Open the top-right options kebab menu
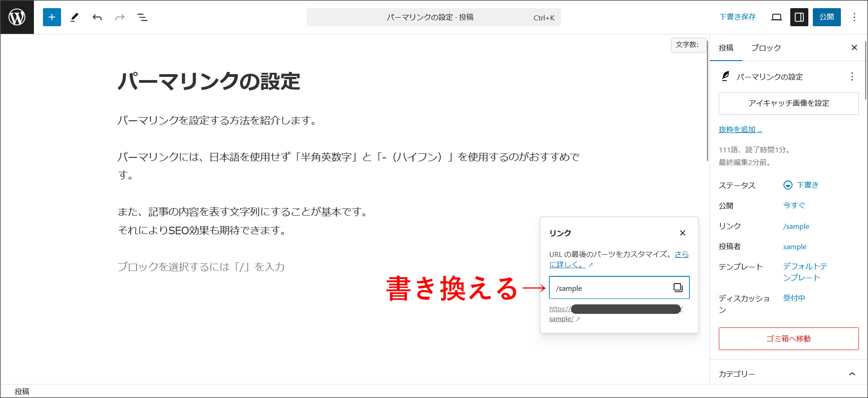This screenshot has width=868, height=398. point(854,17)
